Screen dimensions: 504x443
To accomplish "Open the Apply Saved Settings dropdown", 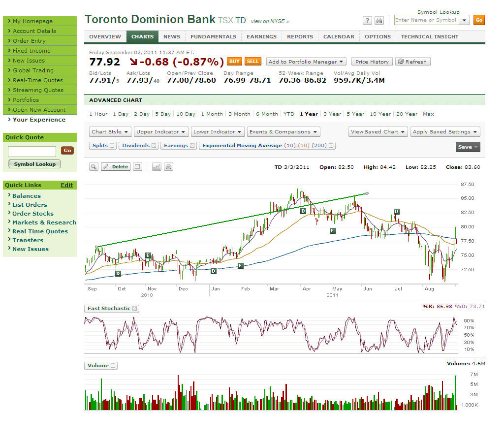I will [445, 132].
